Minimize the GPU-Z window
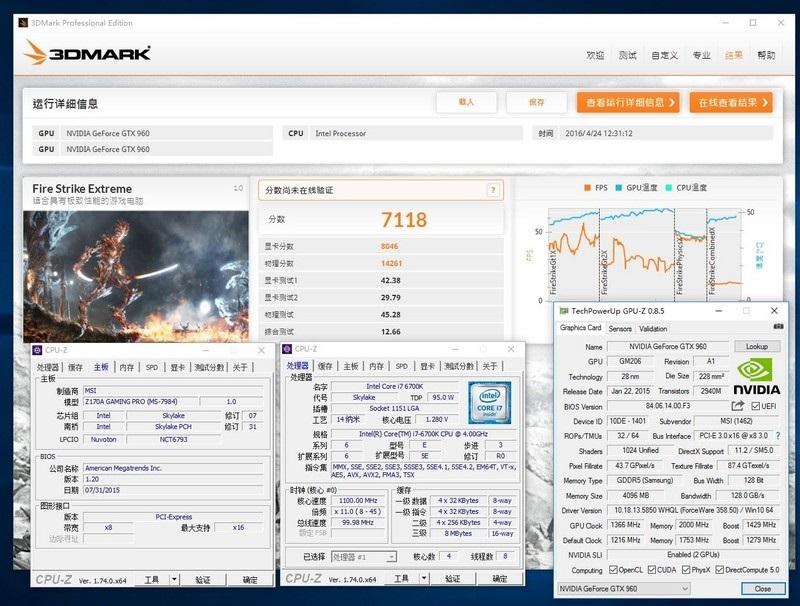 [x=718, y=311]
